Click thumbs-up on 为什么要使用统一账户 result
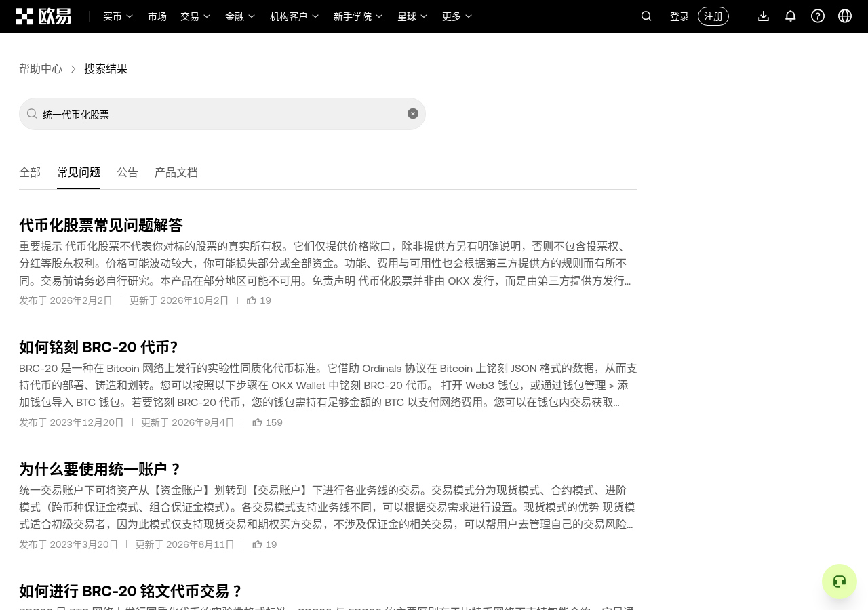Screen dimensions: 868x610 257,544
